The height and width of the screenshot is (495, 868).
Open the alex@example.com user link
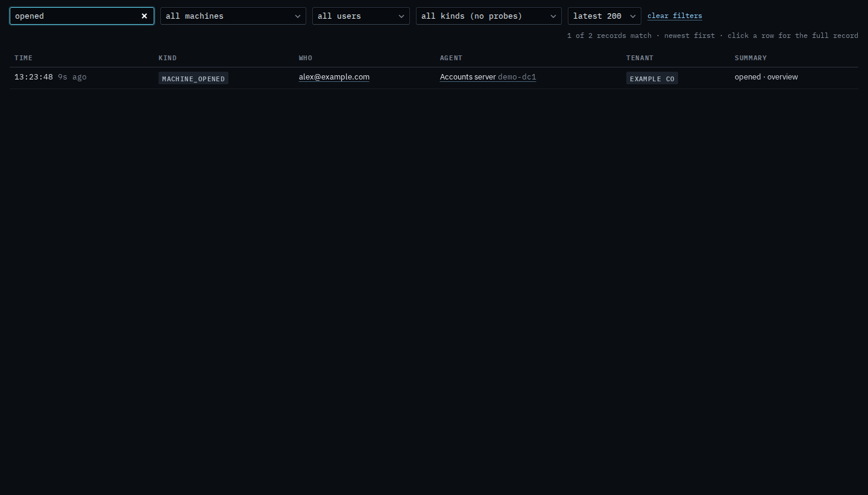click(x=334, y=77)
